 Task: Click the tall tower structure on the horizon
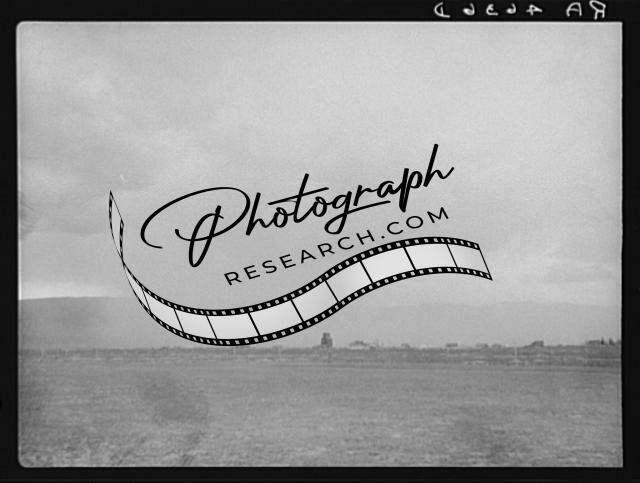(x=326, y=341)
